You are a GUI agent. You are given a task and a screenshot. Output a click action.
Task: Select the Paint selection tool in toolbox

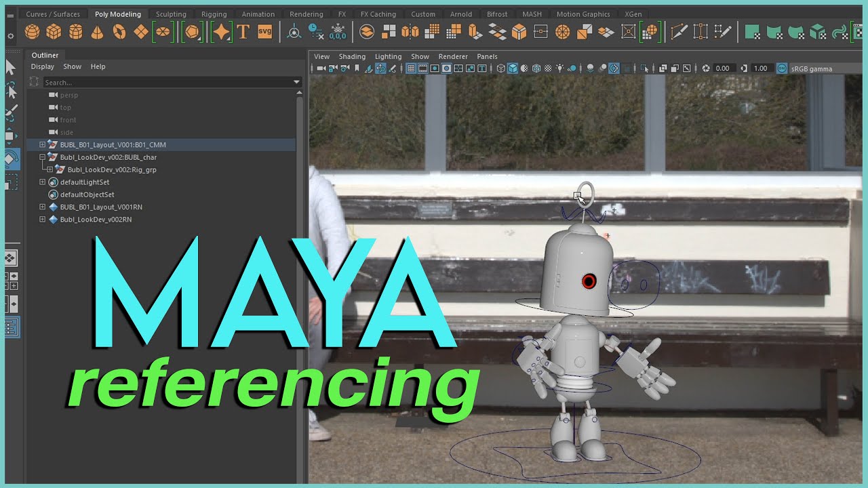point(10,113)
